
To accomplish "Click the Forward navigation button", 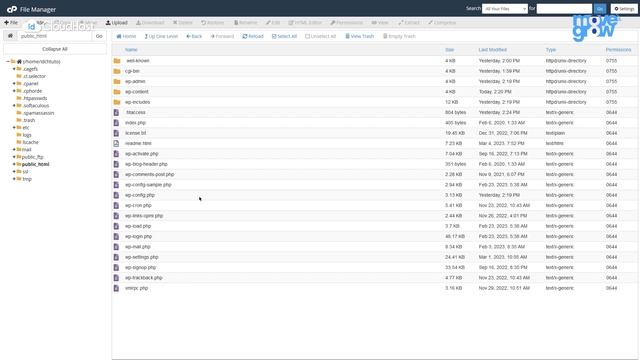I will [x=222, y=36].
